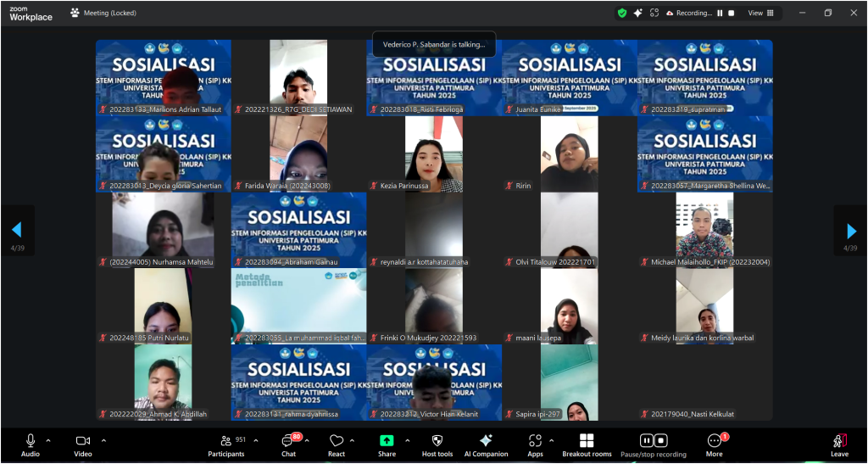Open Breakout rooms
Image resolution: width=868 pixels, height=464 pixels.
pyautogui.click(x=586, y=443)
